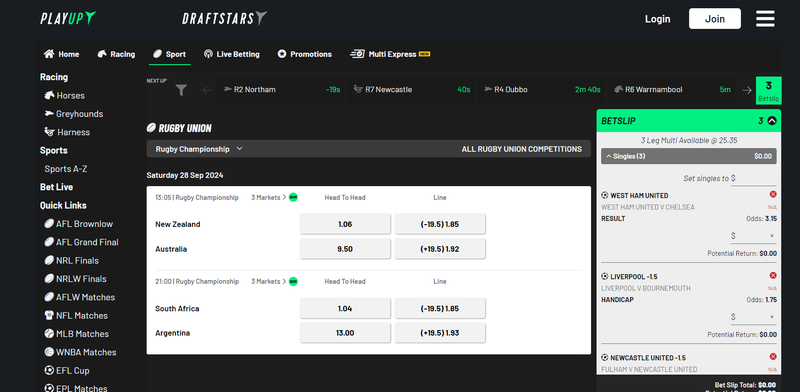Open R4 Dubbo next-up race
Viewport: 800px width, 392px height.
pos(541,90)
